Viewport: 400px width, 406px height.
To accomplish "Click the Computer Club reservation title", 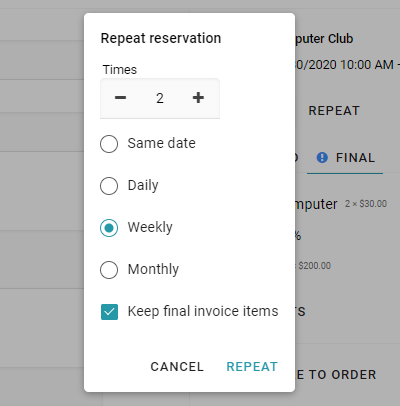I will point(324,39).
